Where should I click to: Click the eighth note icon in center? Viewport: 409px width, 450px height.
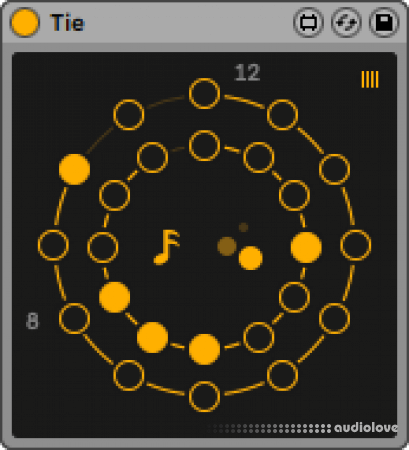pyautogui.click(x=167, y=247)
